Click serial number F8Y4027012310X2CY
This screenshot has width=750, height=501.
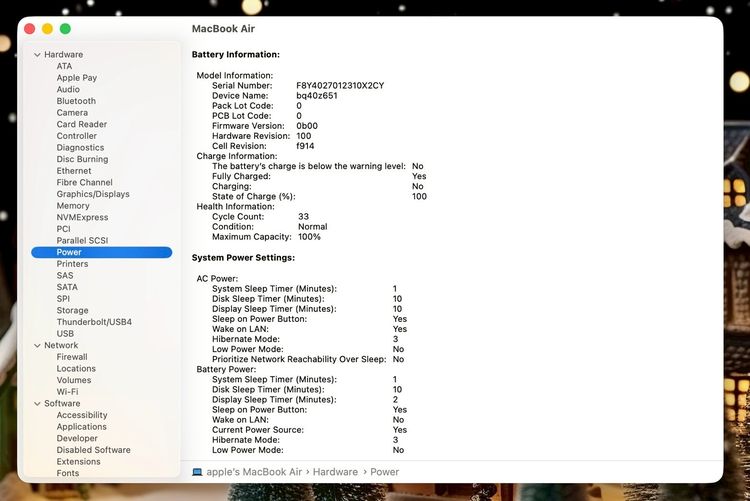coord(340,86)
